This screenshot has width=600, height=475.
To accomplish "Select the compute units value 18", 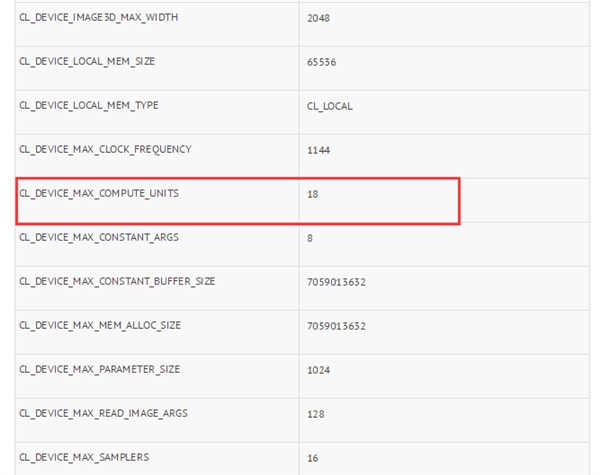I will click(312, 193).
